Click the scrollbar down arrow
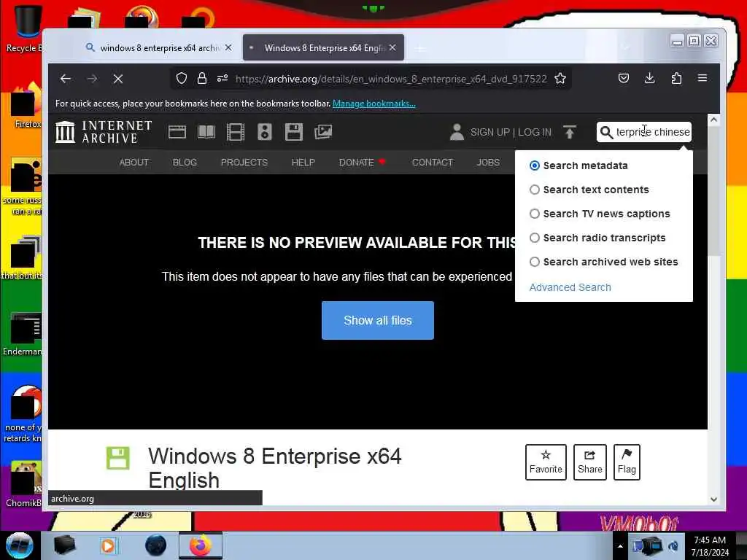Viewport: 747px width, 560px height. [x=713, y=499]
